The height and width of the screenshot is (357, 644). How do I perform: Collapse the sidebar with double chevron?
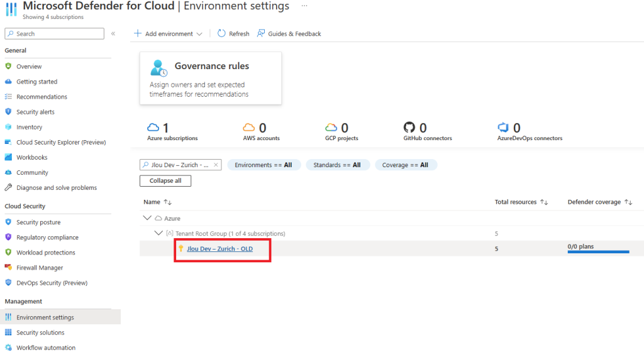coord(113,34)
